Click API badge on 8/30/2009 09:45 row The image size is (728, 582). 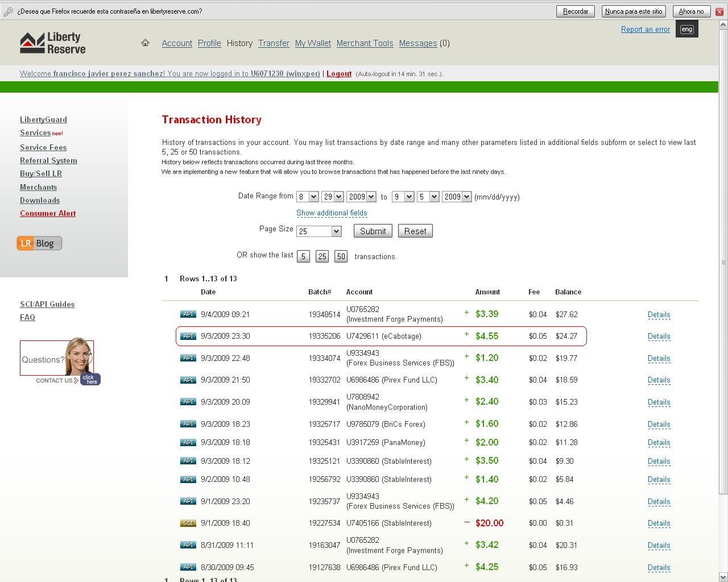coord(188,567)
